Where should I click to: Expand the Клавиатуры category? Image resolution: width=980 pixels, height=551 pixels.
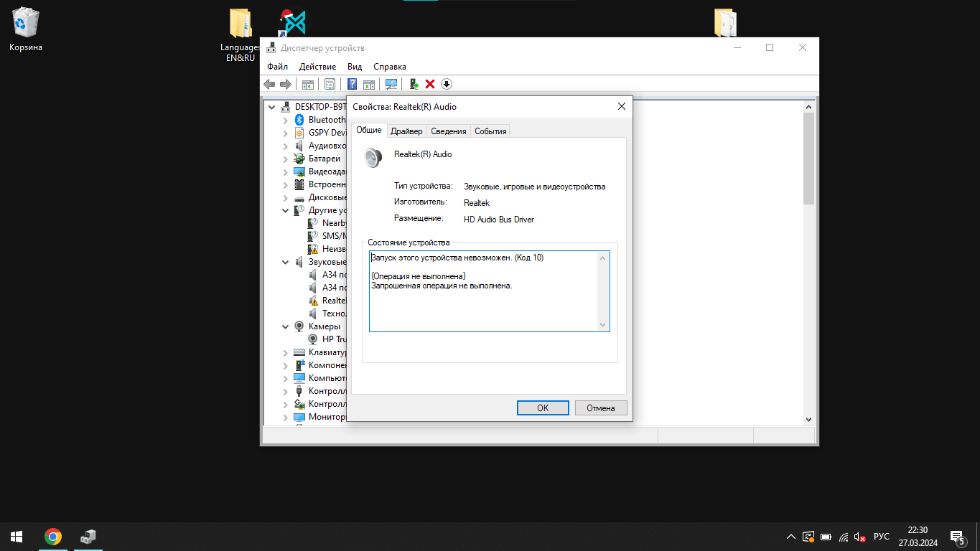(x=285, y=352)
